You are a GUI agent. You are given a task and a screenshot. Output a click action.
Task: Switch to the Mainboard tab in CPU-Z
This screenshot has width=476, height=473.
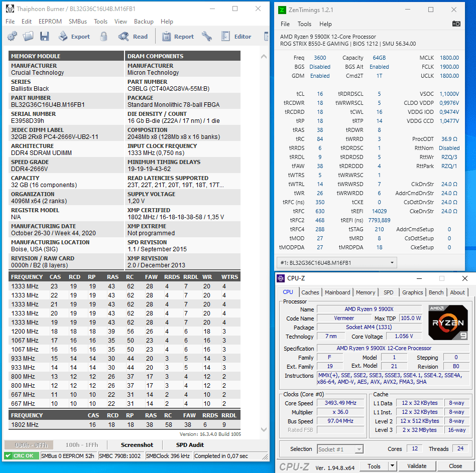click(337, 292)
